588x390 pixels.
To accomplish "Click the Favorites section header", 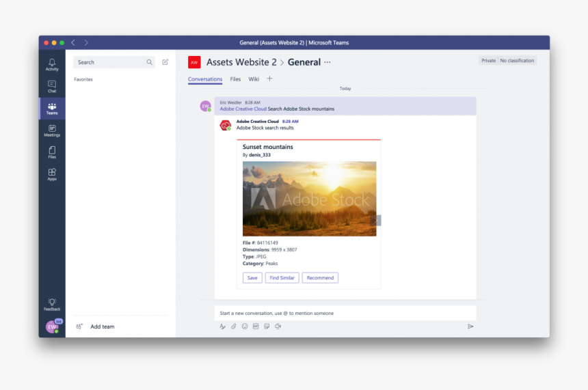I will tap(83, 79).
